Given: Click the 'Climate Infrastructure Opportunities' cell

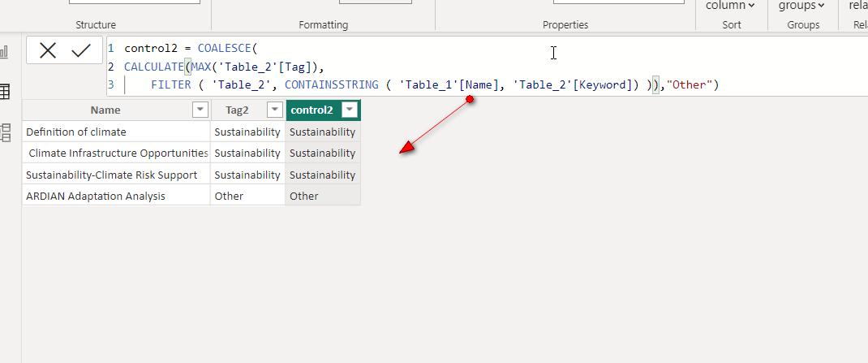Looking at the screenshot, I should point(116,153).
